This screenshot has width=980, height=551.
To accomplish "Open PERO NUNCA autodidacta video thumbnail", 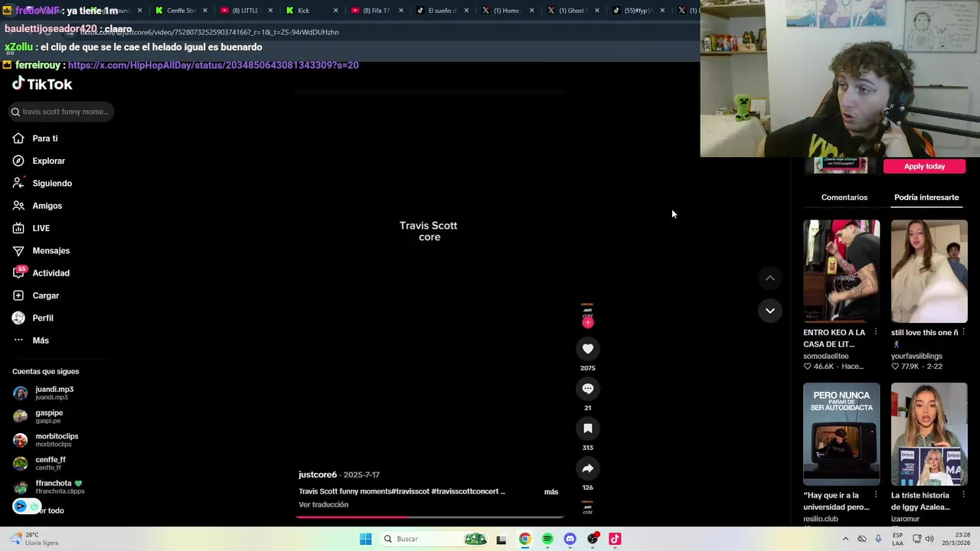I will (x=841, y=434).
